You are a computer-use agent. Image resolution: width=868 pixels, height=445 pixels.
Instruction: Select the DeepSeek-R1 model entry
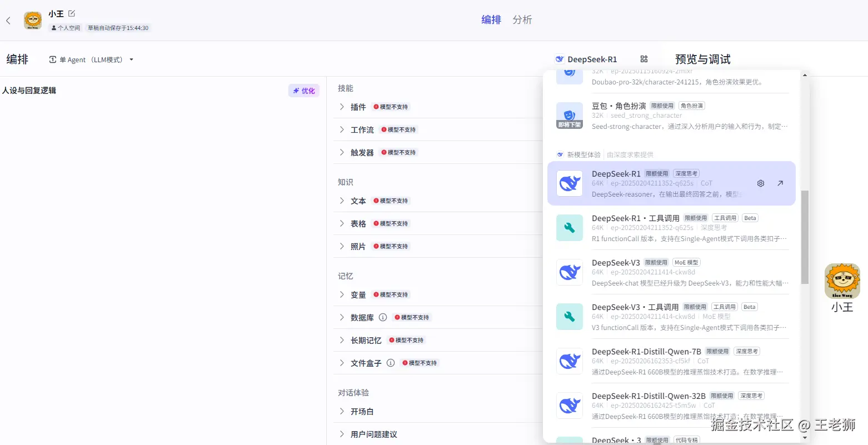click(x=671, y=183)
